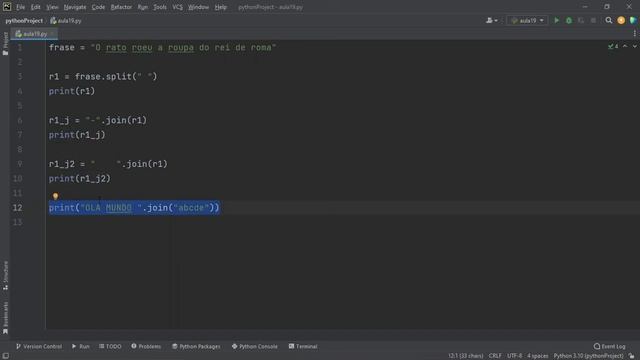The width and height of the screenshot is (640, 360).
Task: Open the File menu
Action: [x=20, y=7]
